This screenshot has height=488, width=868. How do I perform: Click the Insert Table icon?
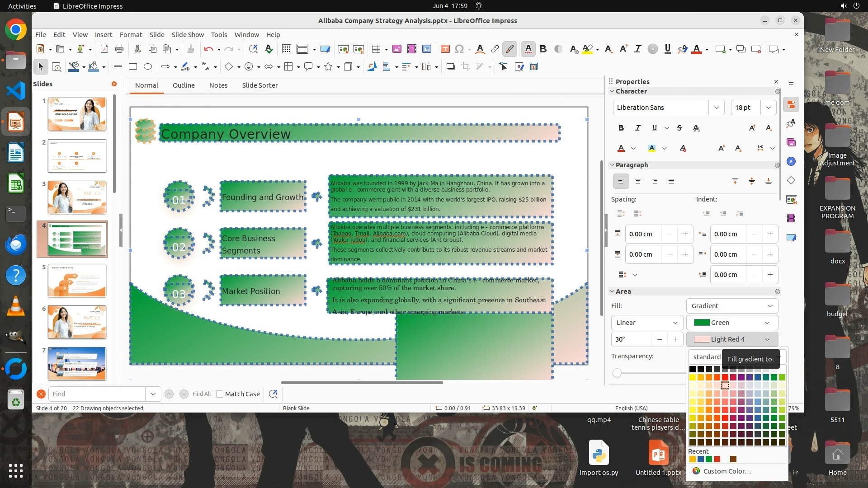376,49
